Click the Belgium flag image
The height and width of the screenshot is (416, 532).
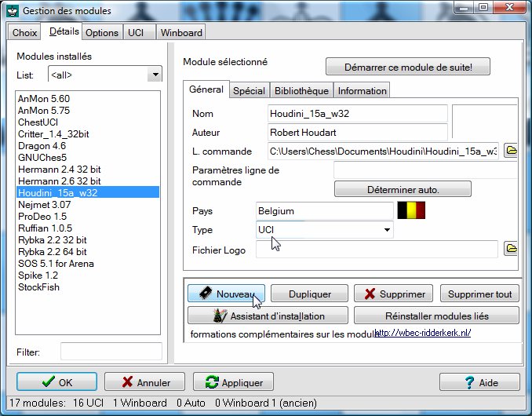[x=411, y=210]
